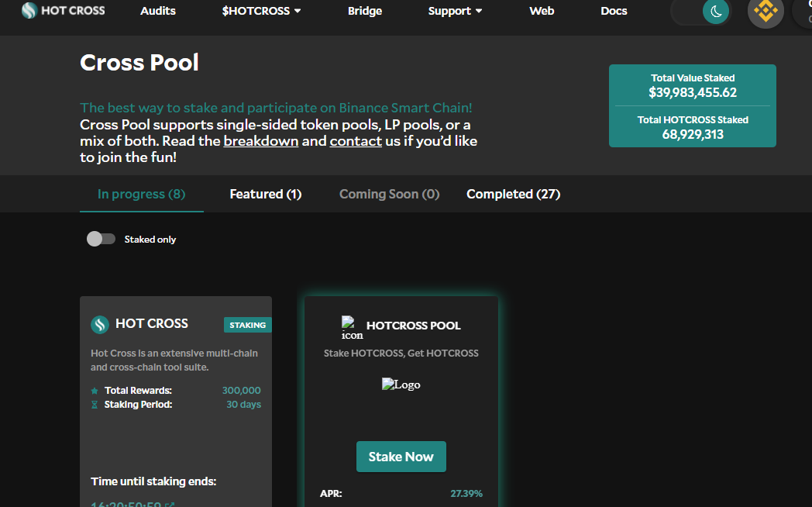The width and height of the screenshot is (812, 507).
Task: Click the hourglass icon beside Staking Period
Action: [x=93, y=404]
